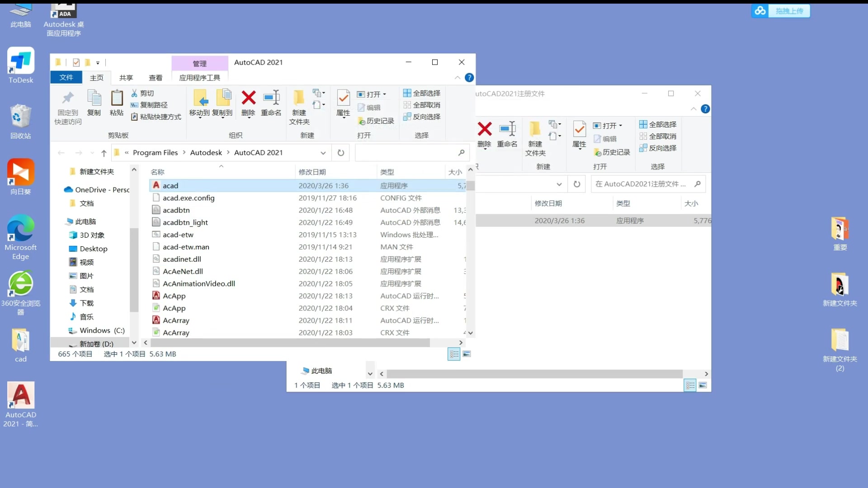Click search field in 注册文件 window
Viewport: 868px width, 488px height.
tap(648, 184)
